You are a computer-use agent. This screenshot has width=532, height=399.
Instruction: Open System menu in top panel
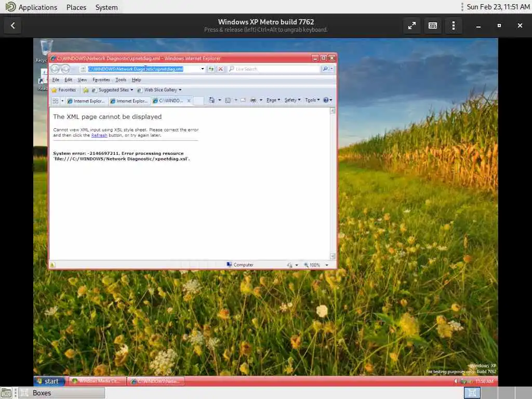107,7
